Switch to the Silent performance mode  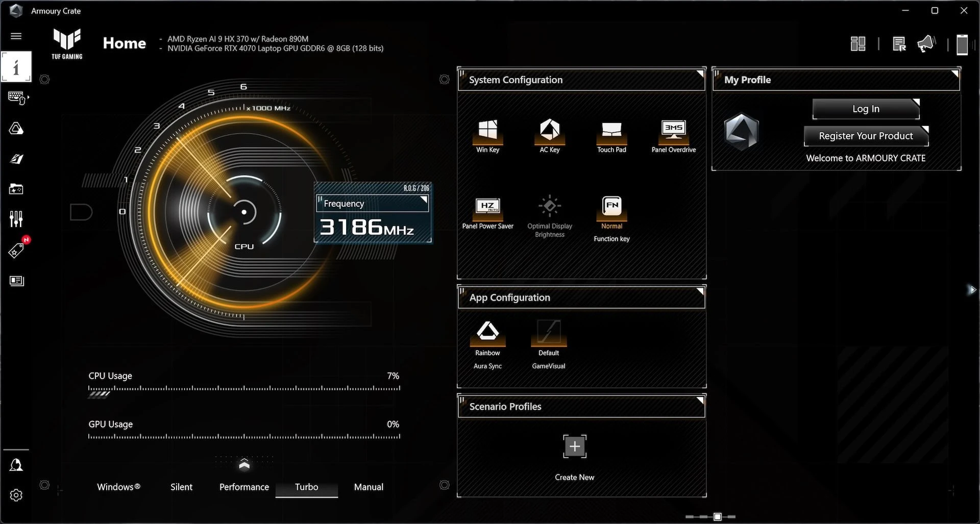tap(181, 487)
